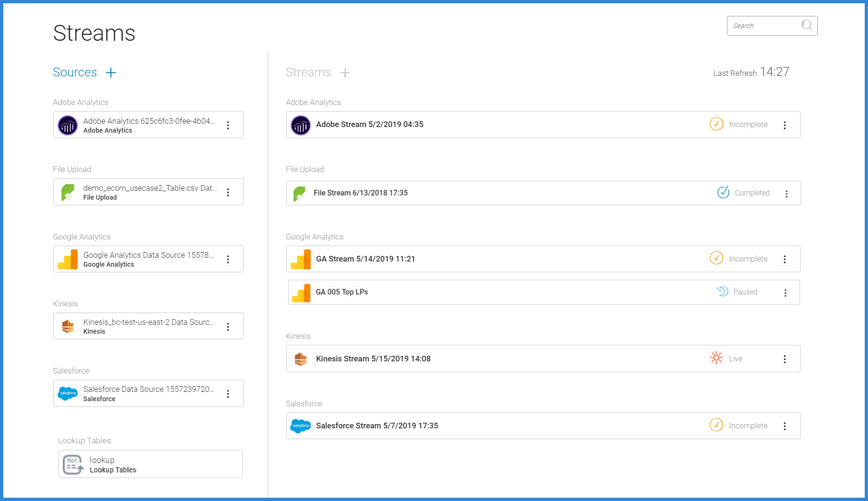This screenshot has width=868, height=501.
Task: Click the Live sun status icon
Action: tap(716, 358)
